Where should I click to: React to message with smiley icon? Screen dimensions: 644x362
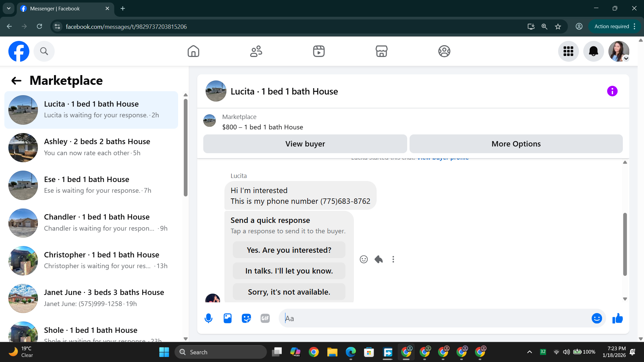point(364,259)
